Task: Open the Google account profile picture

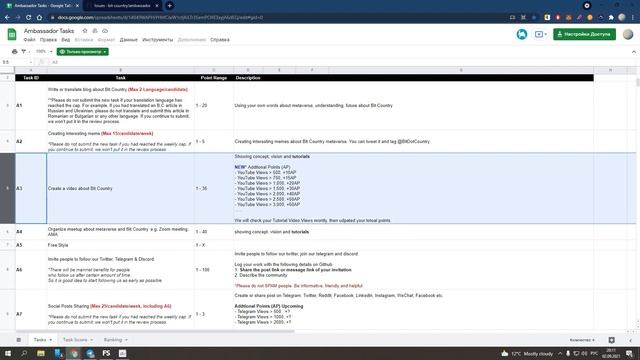Action: (x=628, y=34)
